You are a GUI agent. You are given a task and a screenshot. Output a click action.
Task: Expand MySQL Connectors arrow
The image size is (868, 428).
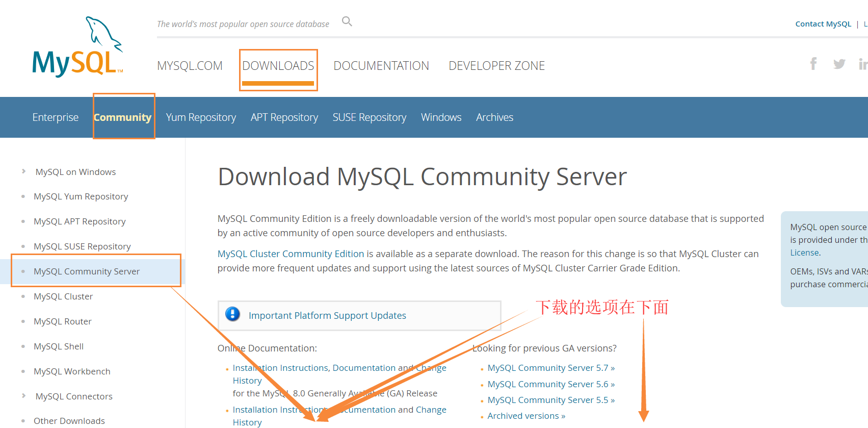[x=23, y=396]
